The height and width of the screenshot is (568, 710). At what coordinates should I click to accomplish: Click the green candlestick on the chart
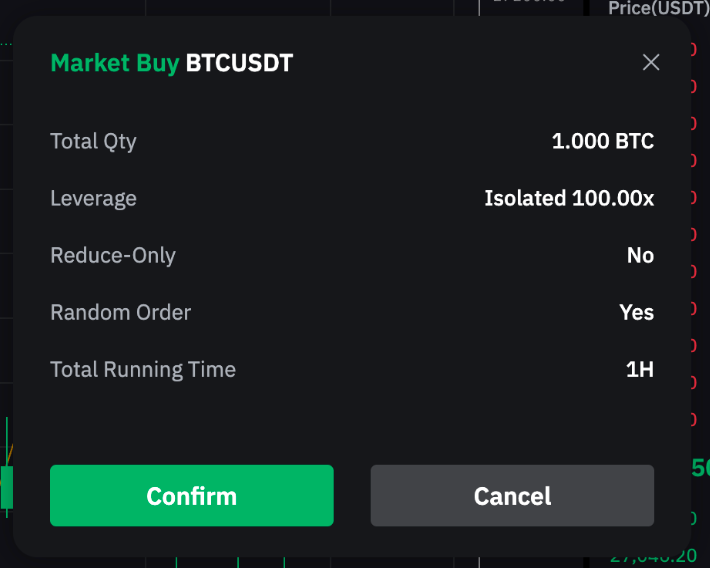click(6, 487)
